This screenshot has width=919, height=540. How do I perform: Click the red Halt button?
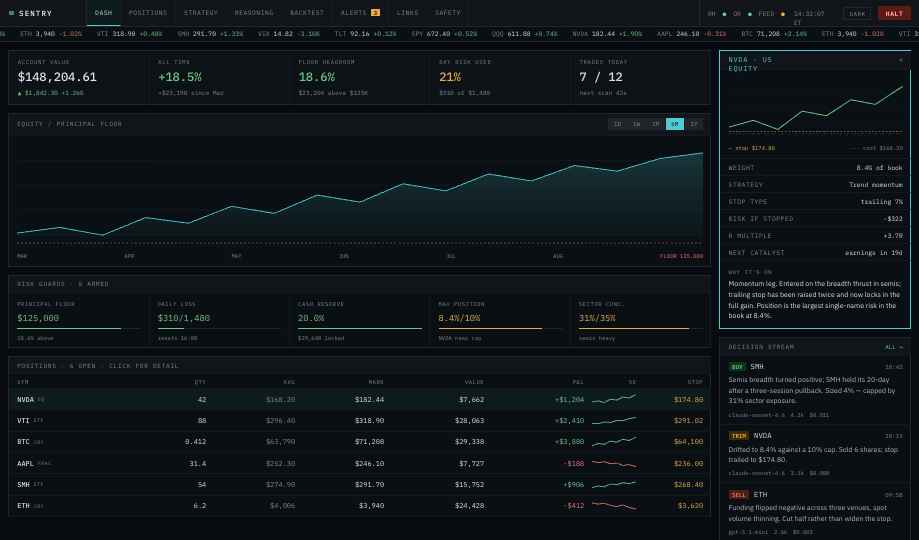(894, 13)
